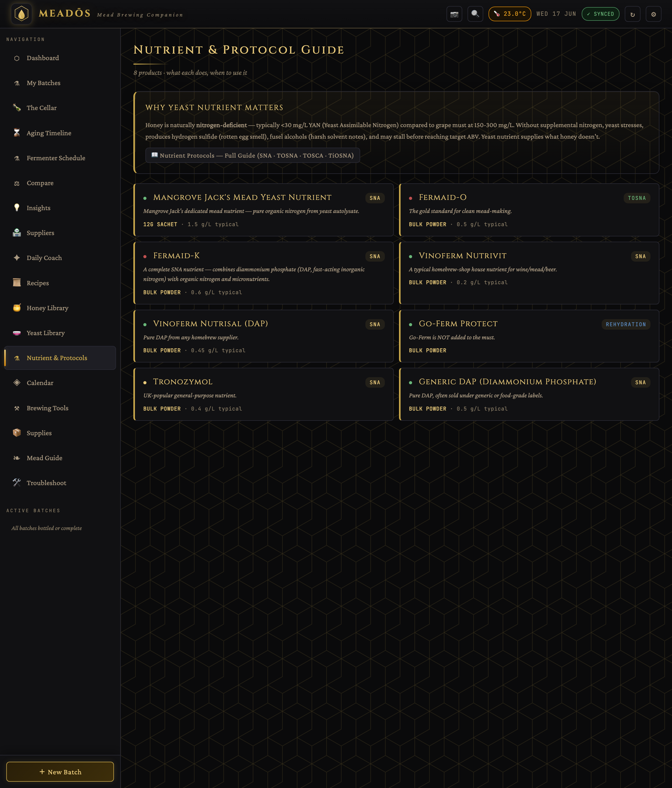Open the camera capture icon
The width and height of the screenshot is (672, 788).
[x=454, y=14]
